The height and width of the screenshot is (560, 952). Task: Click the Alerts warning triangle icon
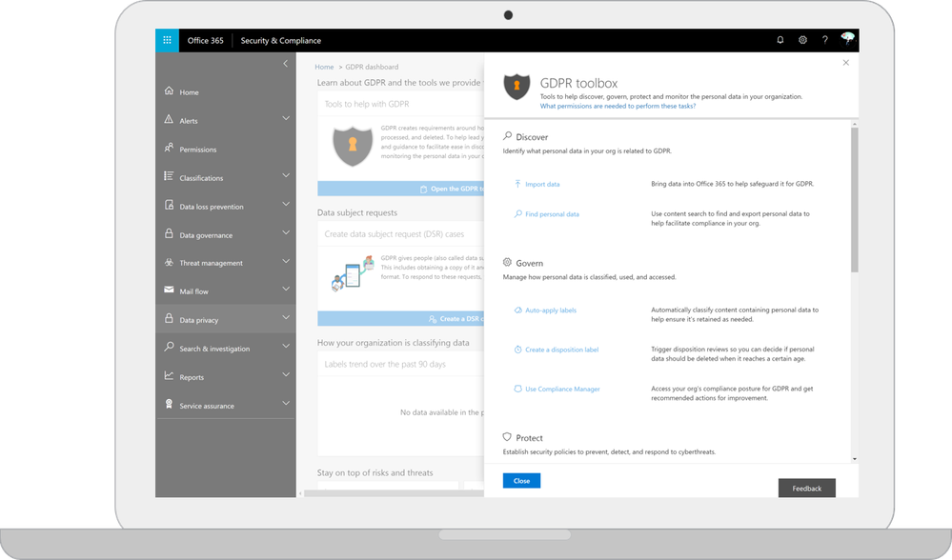(169, 119)
